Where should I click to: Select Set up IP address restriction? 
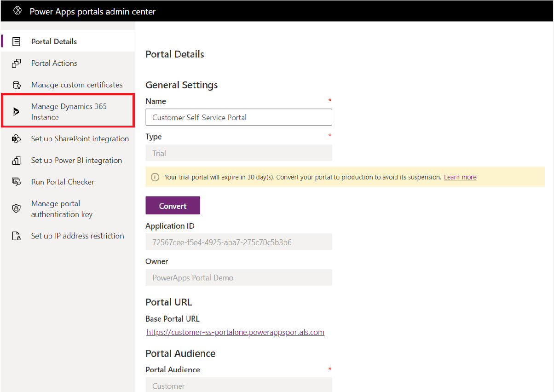[x=68, y=236]
